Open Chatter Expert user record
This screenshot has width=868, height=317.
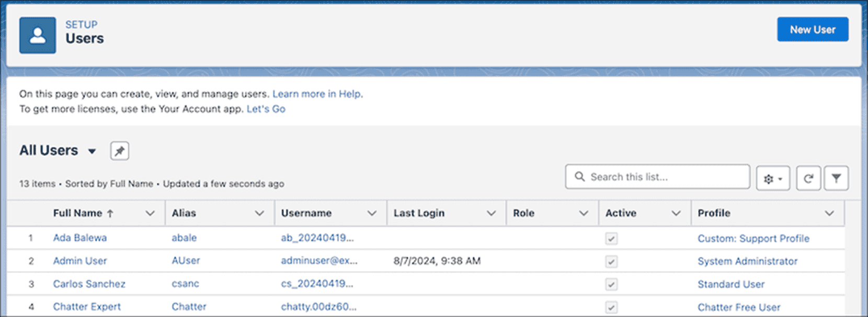pyautogui.click(x=87, y=307)
